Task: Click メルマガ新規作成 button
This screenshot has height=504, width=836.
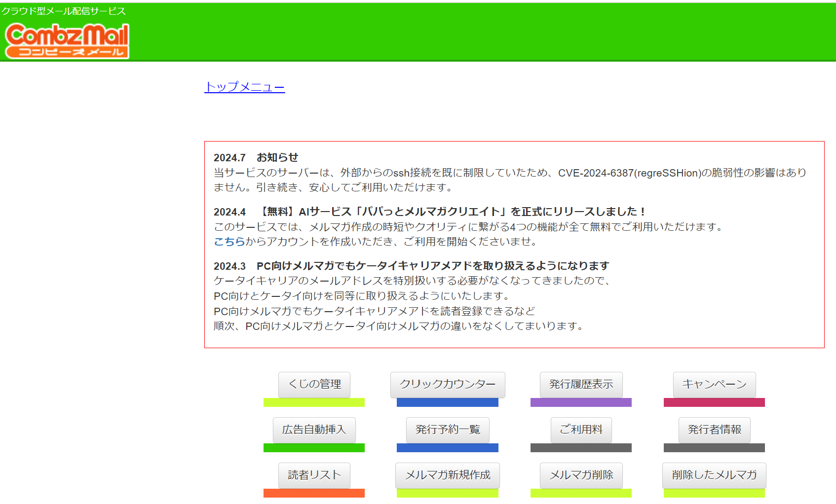Action: [x=448, y=475]
